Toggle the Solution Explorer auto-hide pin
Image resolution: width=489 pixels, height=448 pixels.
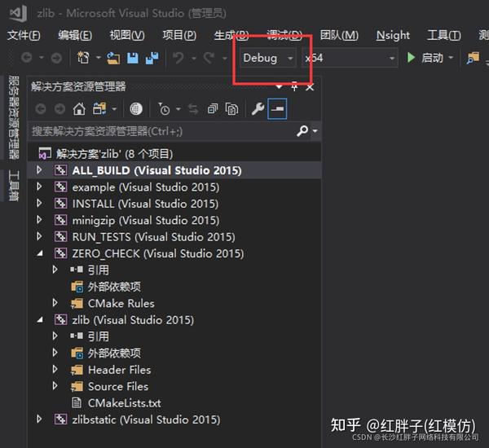pyautogui.click(x=294, y=87)
